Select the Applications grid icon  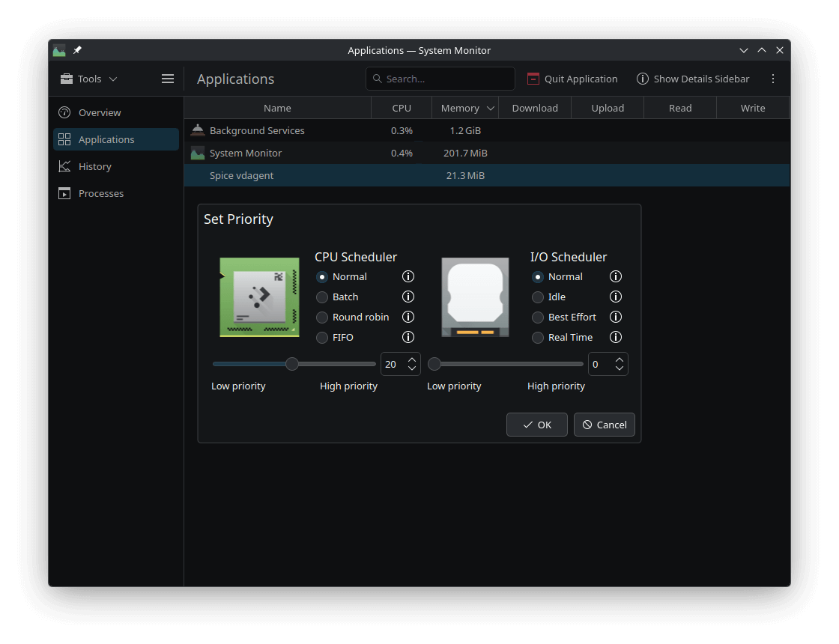[x=64, y=139]
